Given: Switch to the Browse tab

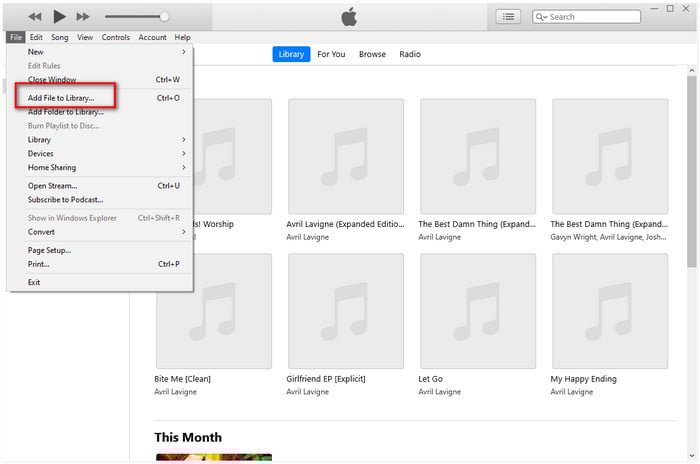Looking at the screenshot, I should 372,54.
